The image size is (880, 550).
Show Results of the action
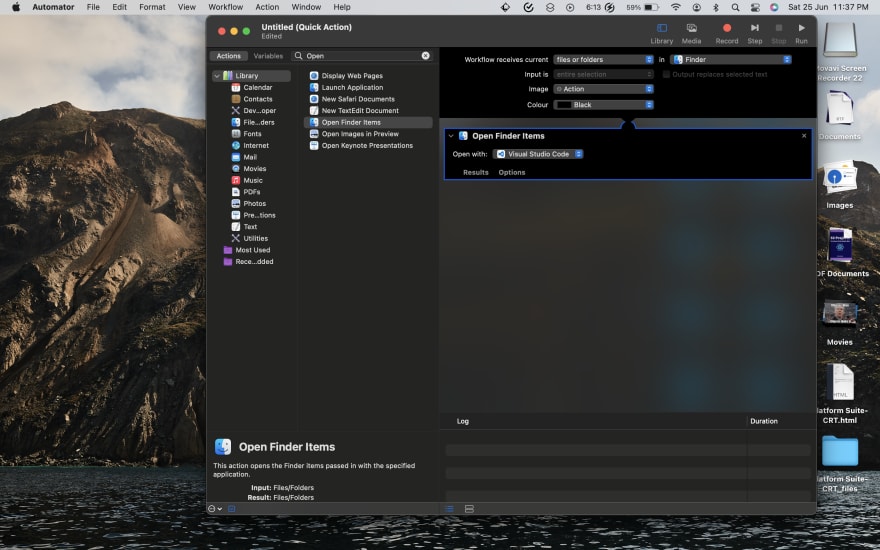point(475,172)
